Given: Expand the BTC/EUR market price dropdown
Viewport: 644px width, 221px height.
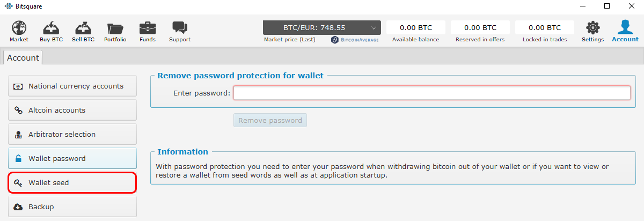Looking at the screenshot, I should pyautogui.click(x=322, y=27).
